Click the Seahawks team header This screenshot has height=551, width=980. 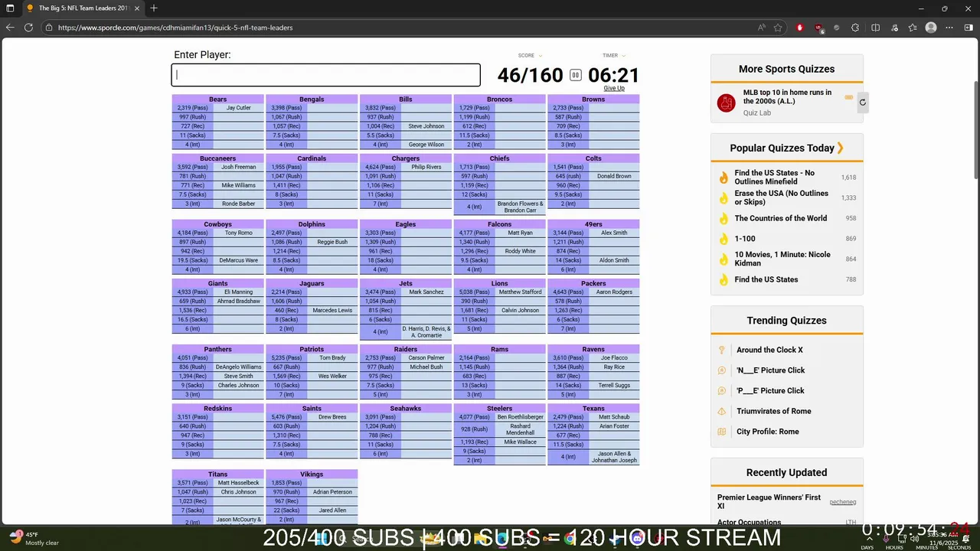pyautogui.click(x=405, y=409)
